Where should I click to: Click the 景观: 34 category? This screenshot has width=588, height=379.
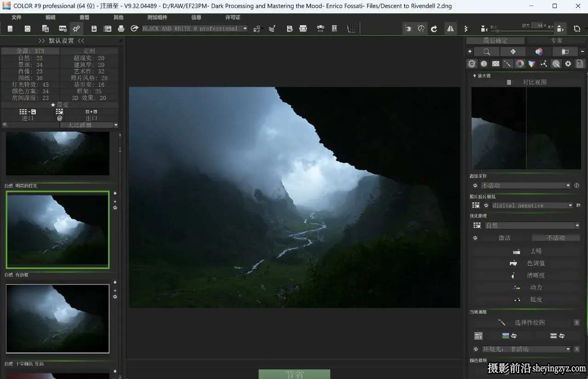click(x=30, y=65)
